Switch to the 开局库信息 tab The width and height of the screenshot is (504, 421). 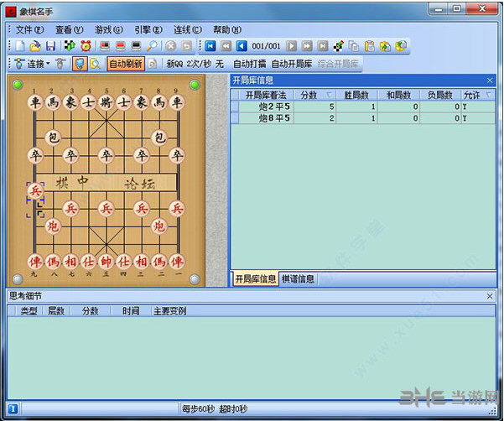click(256, 278)
